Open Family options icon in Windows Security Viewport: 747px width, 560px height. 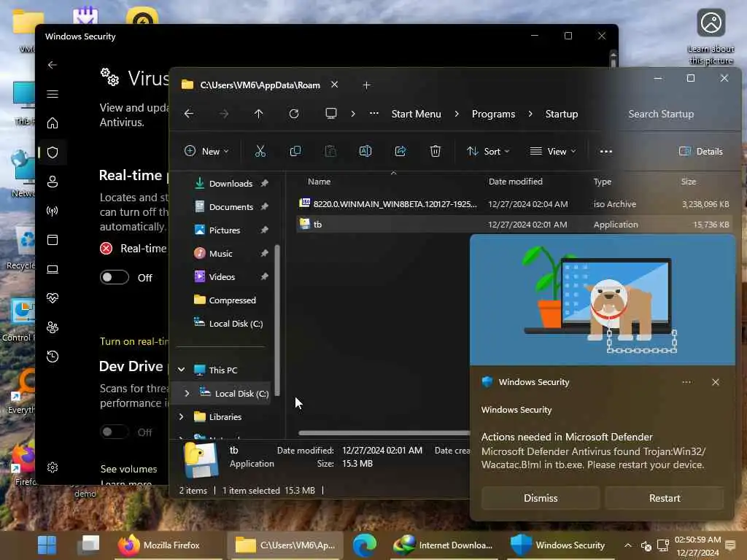click(x=53, y=327)
